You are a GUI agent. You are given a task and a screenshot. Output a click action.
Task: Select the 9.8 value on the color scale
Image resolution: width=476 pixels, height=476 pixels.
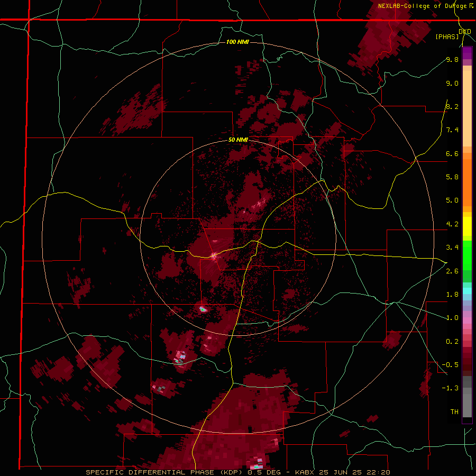tap(452, 59)
